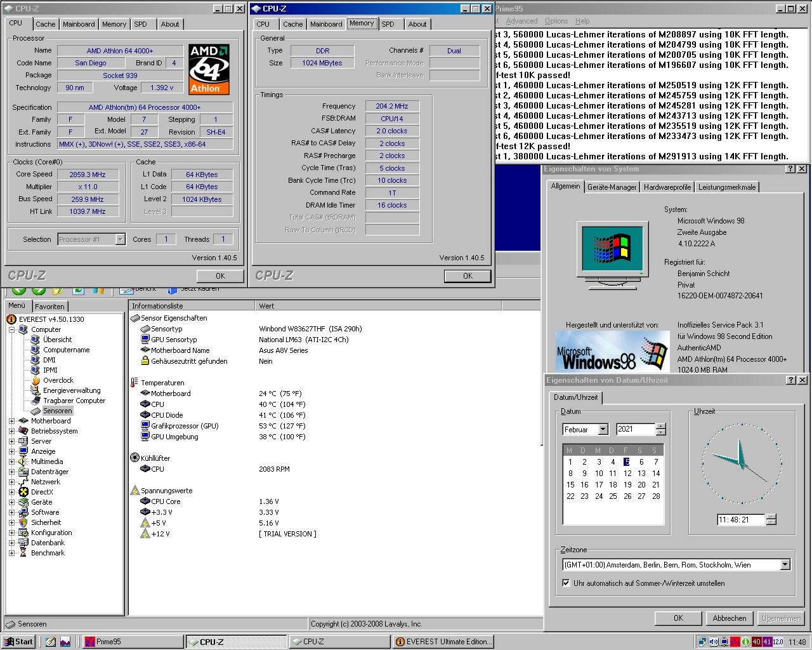Open the Computername tree entry
Image resolution: width=812 pixels, height=650 pixels.
coord(60,350)
